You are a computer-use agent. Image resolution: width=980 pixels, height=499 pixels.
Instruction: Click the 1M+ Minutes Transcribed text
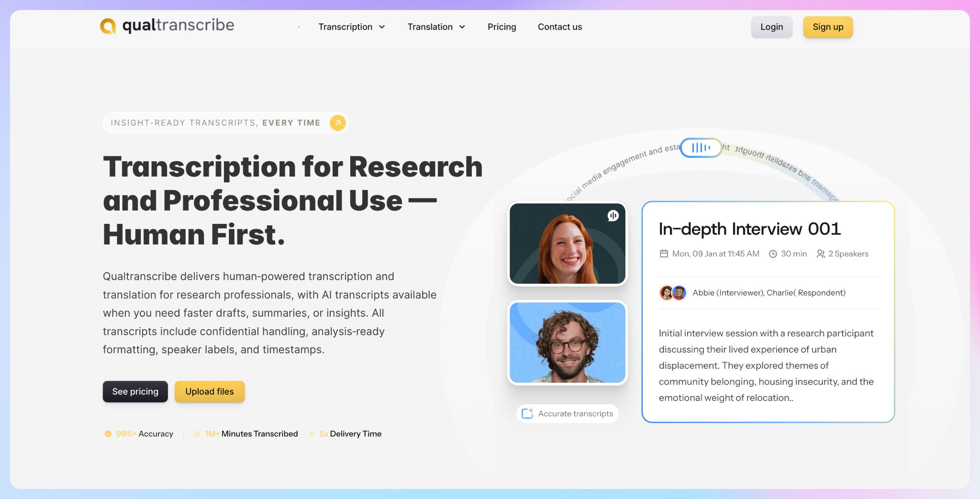coord(251,434)
